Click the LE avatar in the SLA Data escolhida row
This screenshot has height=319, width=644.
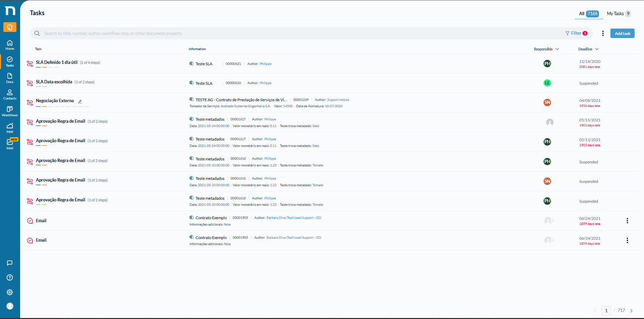(547, 83)
